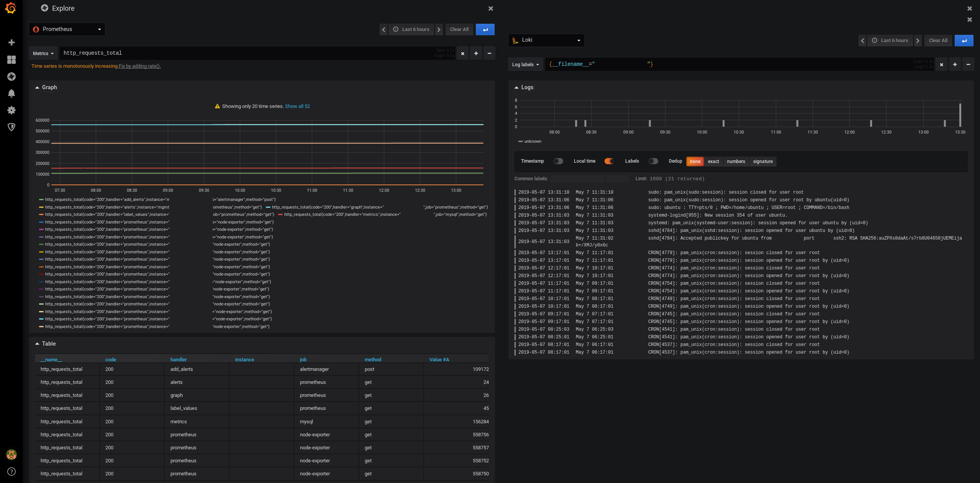
Task: Open the Loki datasource dropdown
Action: click(546, 40)
